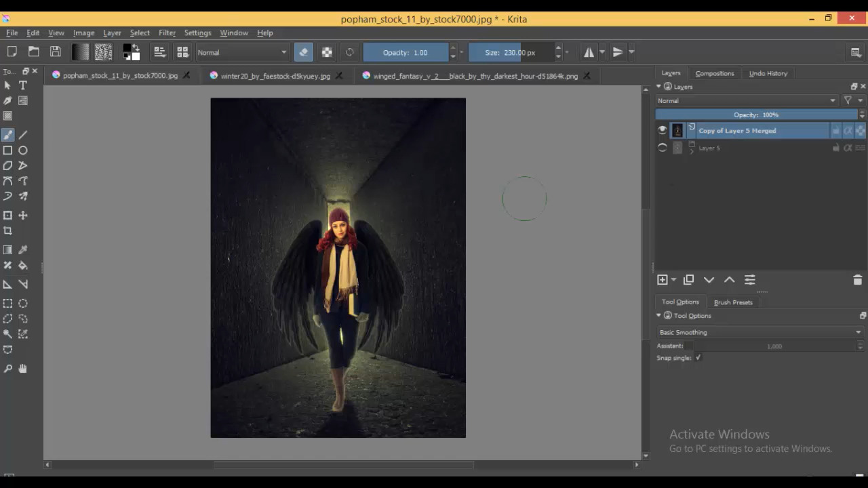The height and width of the screenshot is (488, 868).
Task: Activate the Move tool
Action: click(23, 215)
